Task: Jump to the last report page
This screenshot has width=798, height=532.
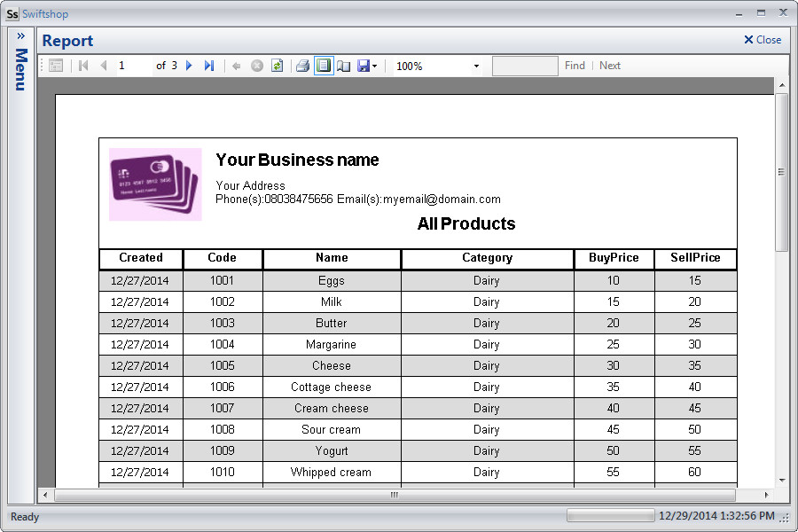Action: click(x=209, y=66)
